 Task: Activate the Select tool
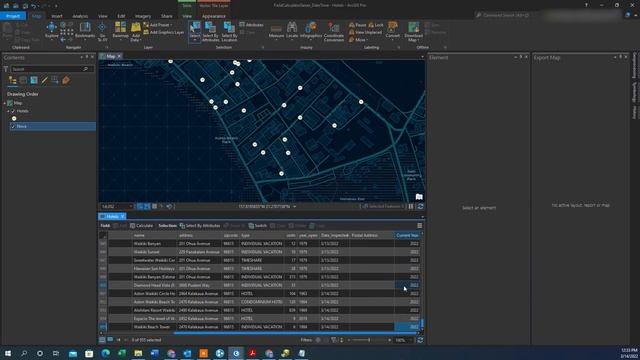click(x=195, y=31)
